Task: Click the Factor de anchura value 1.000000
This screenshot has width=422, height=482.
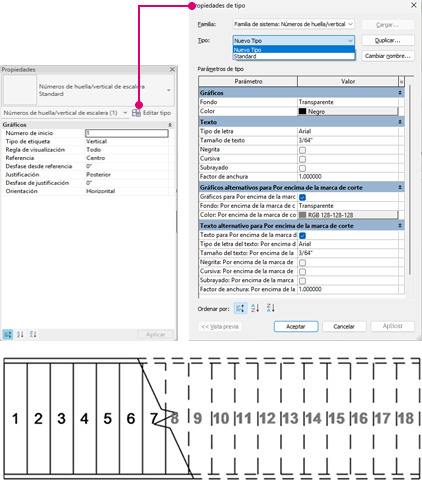Action: click(310, 177)
